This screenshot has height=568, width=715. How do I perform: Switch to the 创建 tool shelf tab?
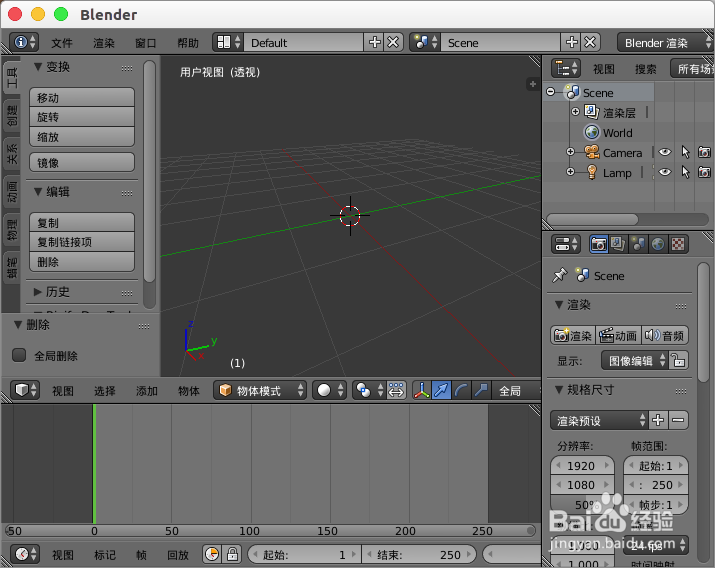click(x=12, y=116)
